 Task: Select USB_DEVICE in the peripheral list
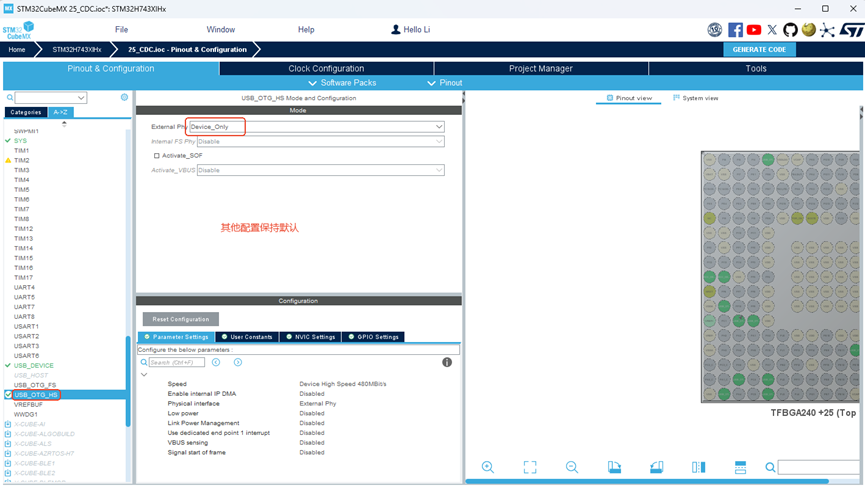[x=34, y=366]
